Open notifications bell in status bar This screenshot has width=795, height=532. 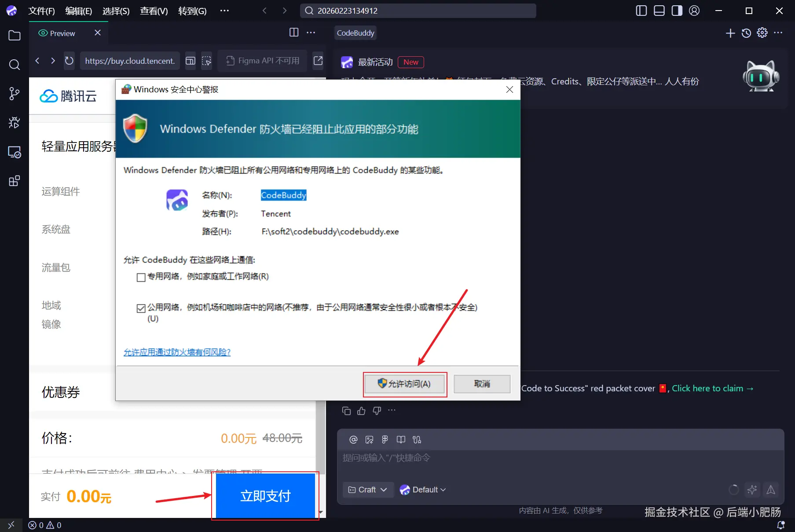[x=781, y=525]
